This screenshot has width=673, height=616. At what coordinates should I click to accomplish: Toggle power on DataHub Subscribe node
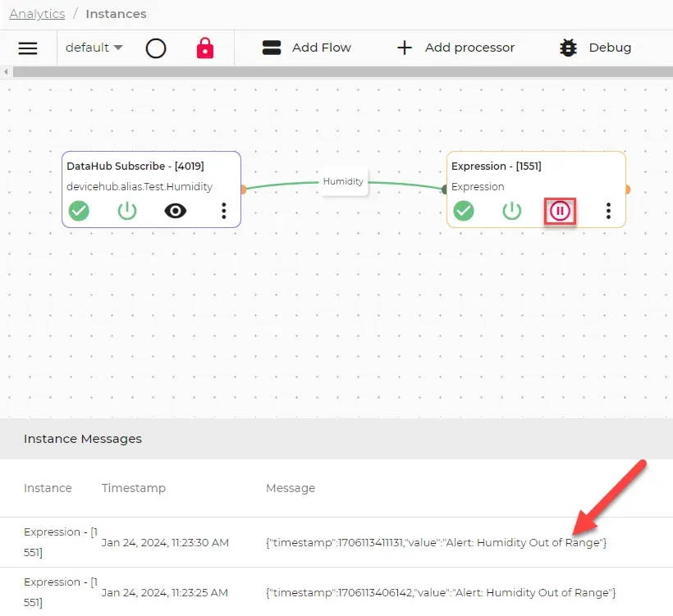click(x=127, y=211)
